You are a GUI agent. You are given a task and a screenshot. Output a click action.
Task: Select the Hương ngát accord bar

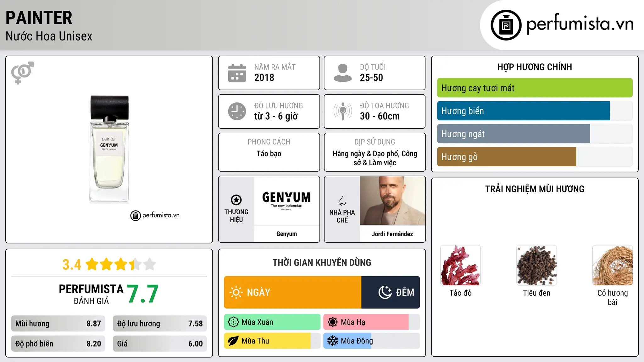pyautogui.click(x=535, y=134)
